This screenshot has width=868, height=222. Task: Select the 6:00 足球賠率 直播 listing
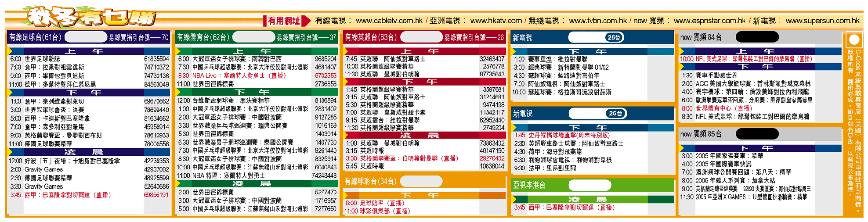pyautogui.click(x=375, y=203)
